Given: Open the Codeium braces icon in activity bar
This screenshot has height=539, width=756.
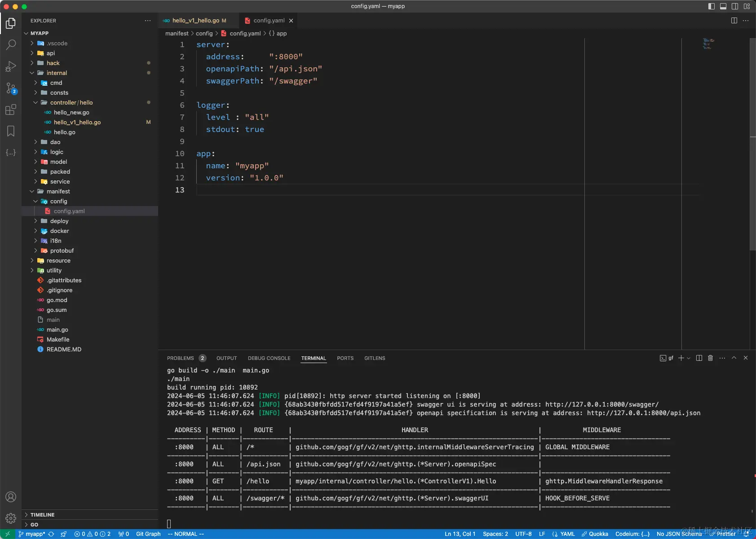Looking at the screenshot, I should coord(11,153).
